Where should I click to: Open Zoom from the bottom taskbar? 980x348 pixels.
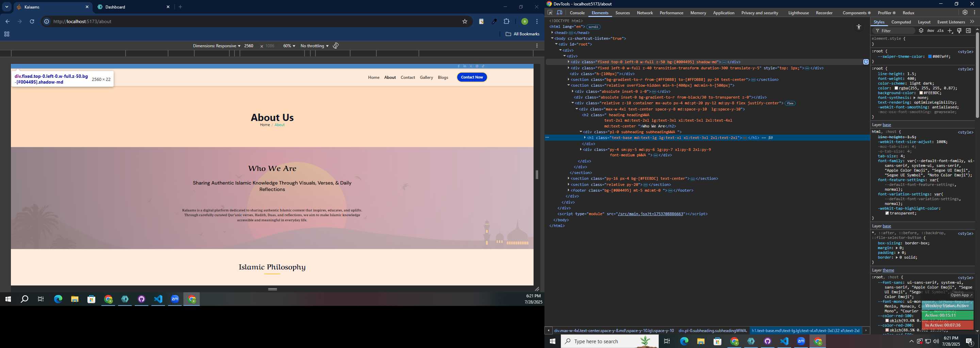pos(801,341)
